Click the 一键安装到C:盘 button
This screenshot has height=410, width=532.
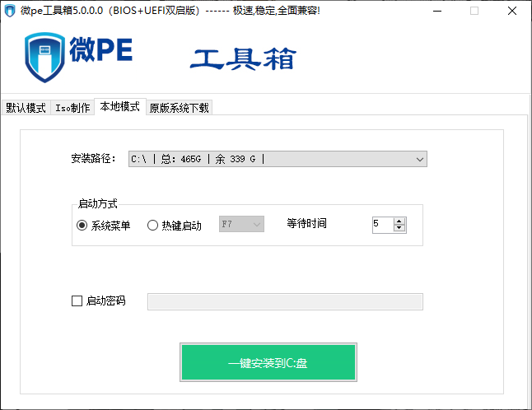[x=268, y=362]
